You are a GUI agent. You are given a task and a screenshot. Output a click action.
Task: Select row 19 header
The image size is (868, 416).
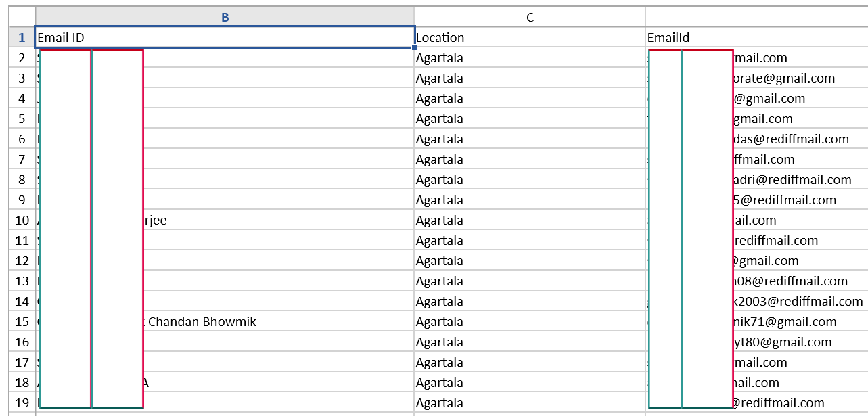22,402
